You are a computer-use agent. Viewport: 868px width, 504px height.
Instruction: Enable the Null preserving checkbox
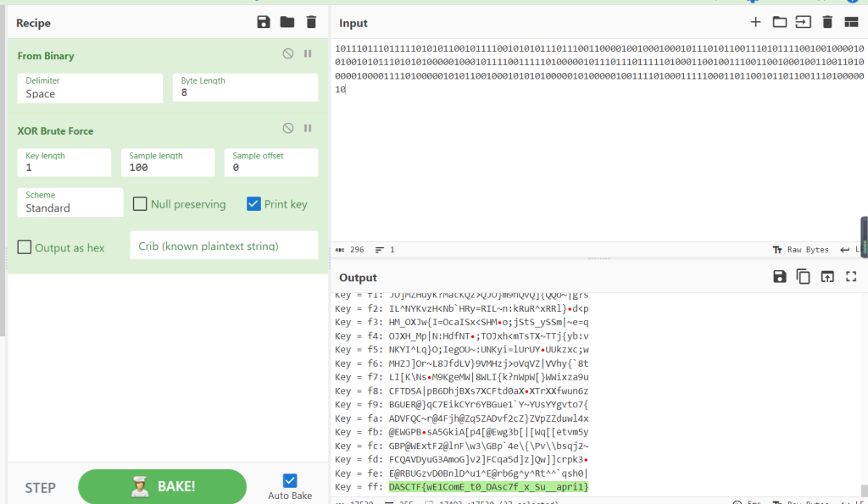(141, 204)
